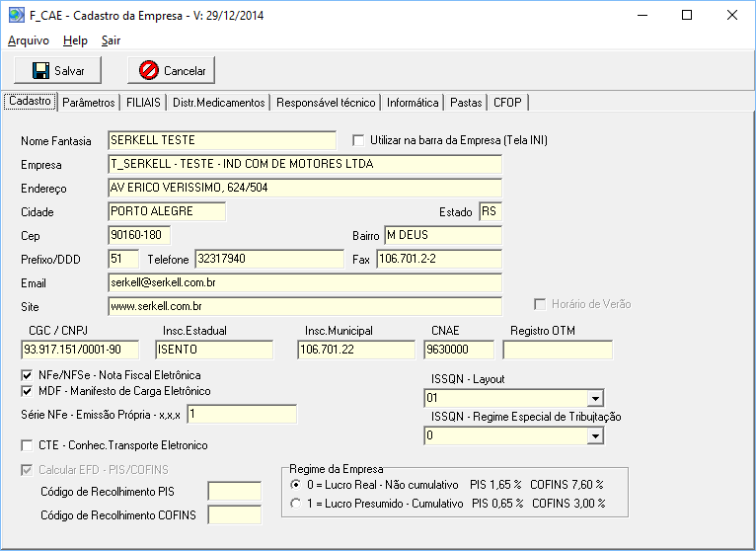
Task: Toggle the NFe/NFSe Nota Fiscal Eletrônica checkbox
Action: coord(27,375)
